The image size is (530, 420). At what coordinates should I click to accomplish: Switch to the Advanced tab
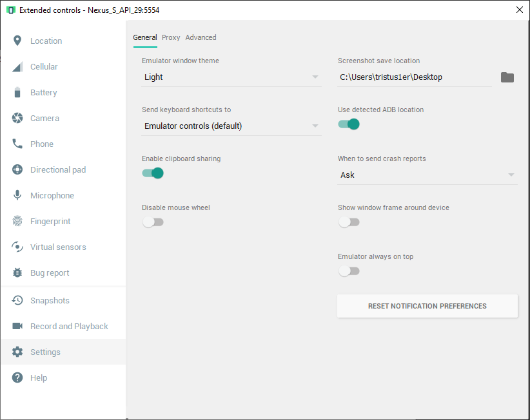[x=201, y=37]
